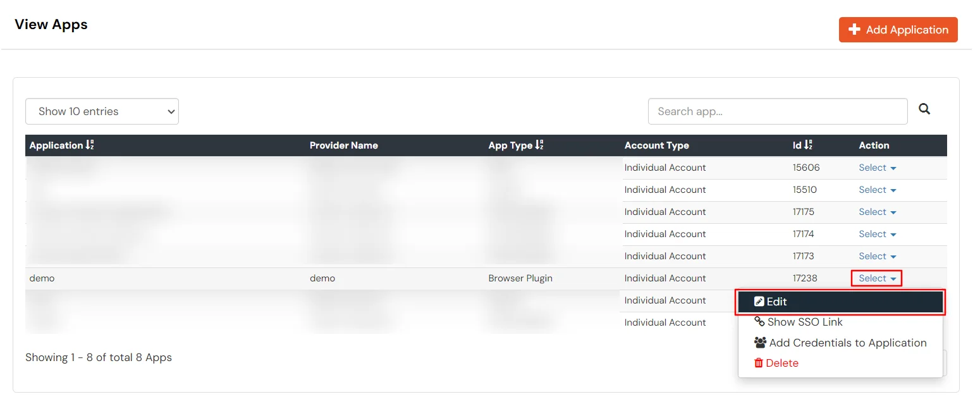Choose Edit from the context menu
This screenshot has height=411, width=980.
pos(777,302)
